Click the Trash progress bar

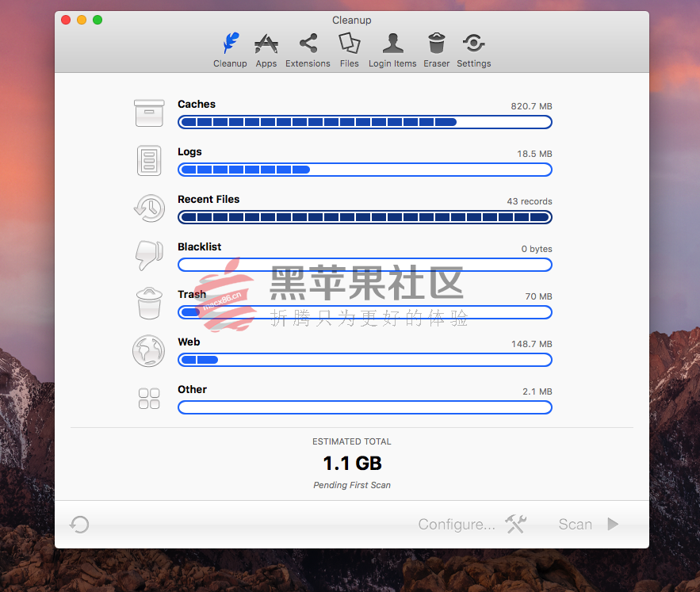click(365, 312)
